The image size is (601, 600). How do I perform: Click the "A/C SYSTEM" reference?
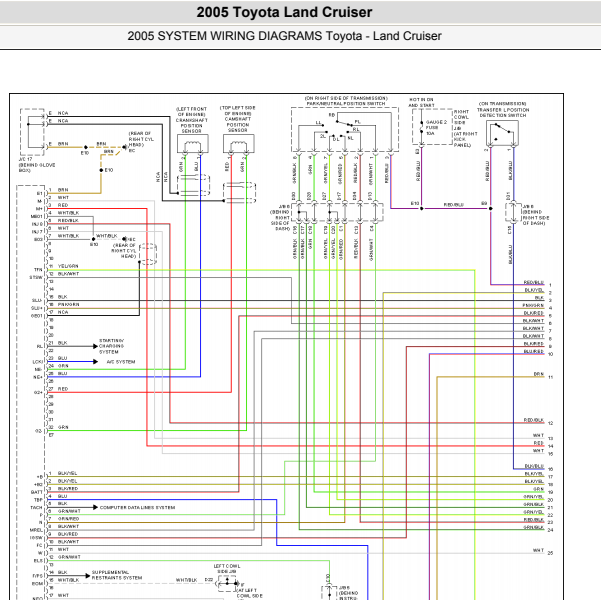point(121,362)
